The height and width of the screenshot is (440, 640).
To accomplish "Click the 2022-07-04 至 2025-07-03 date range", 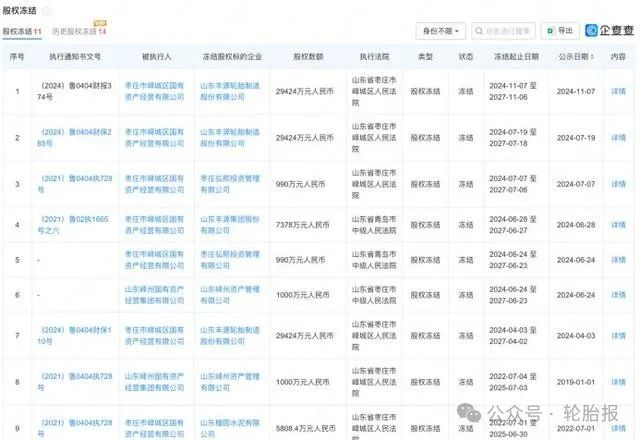I will (513, 382).
